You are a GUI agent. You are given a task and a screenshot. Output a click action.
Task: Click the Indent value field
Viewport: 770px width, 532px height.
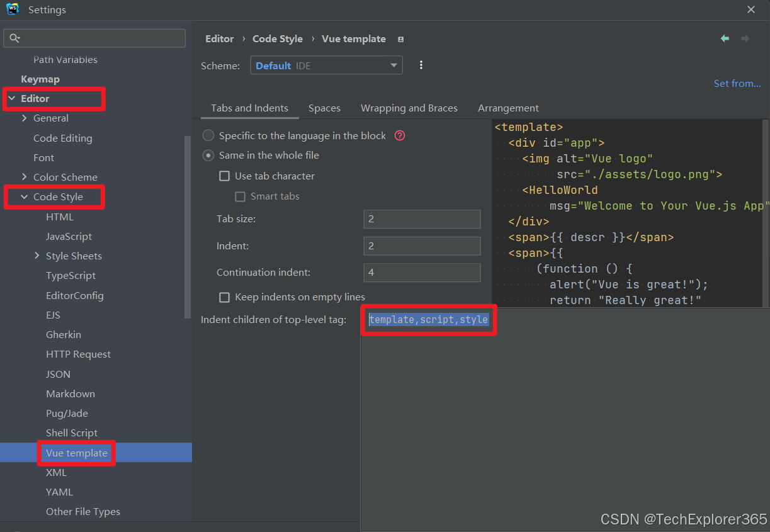point(422,246)
